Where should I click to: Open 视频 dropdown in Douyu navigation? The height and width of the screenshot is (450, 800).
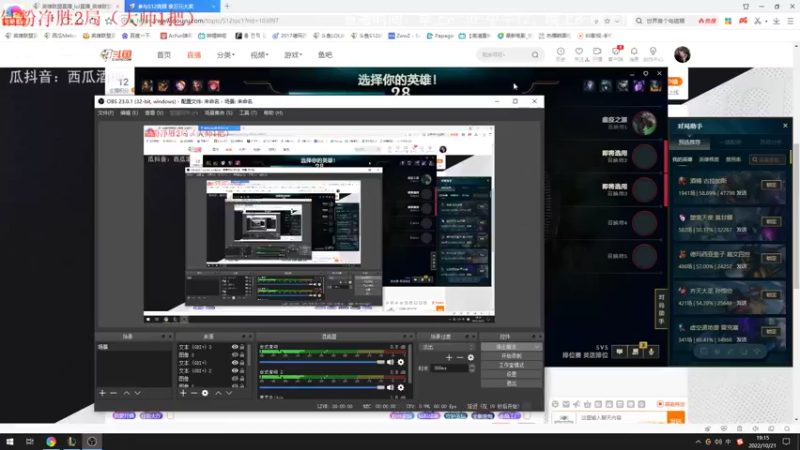[x=259, y=55]
